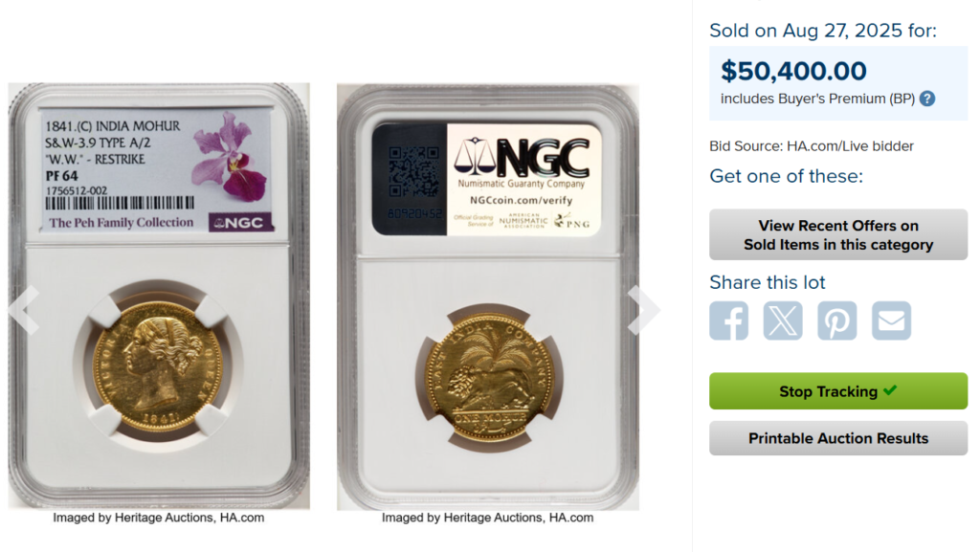Click the HA.com credit under reverse image
The width and height of the screenshot is (980, 552).
[x=487, y=518]
